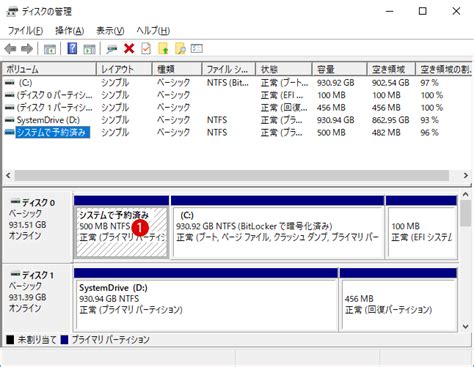Click the Properties checkmark page icon
The width and height of the screenshot is (474, 367).
click(x=146, y=49)
